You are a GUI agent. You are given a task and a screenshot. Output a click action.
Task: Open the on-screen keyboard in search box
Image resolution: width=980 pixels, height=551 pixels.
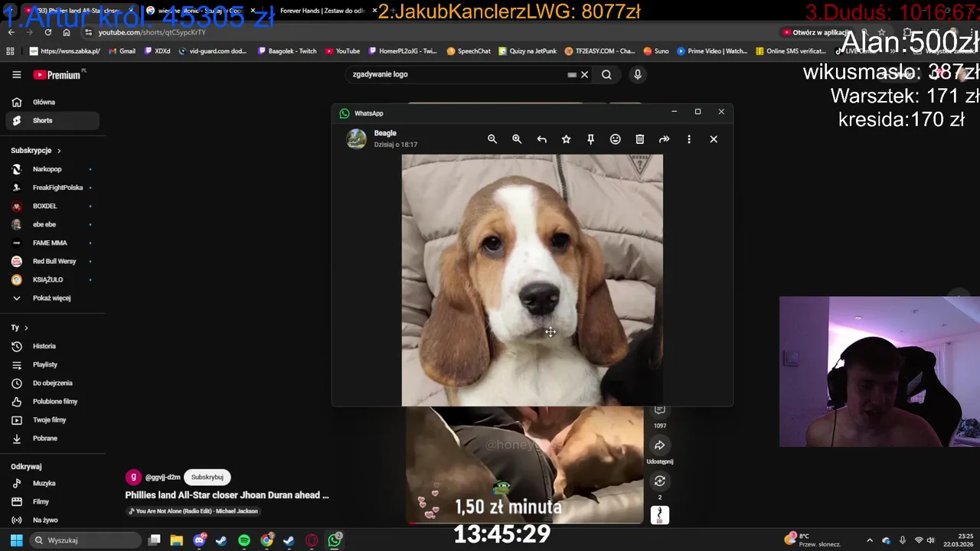[x=571, y=74]
